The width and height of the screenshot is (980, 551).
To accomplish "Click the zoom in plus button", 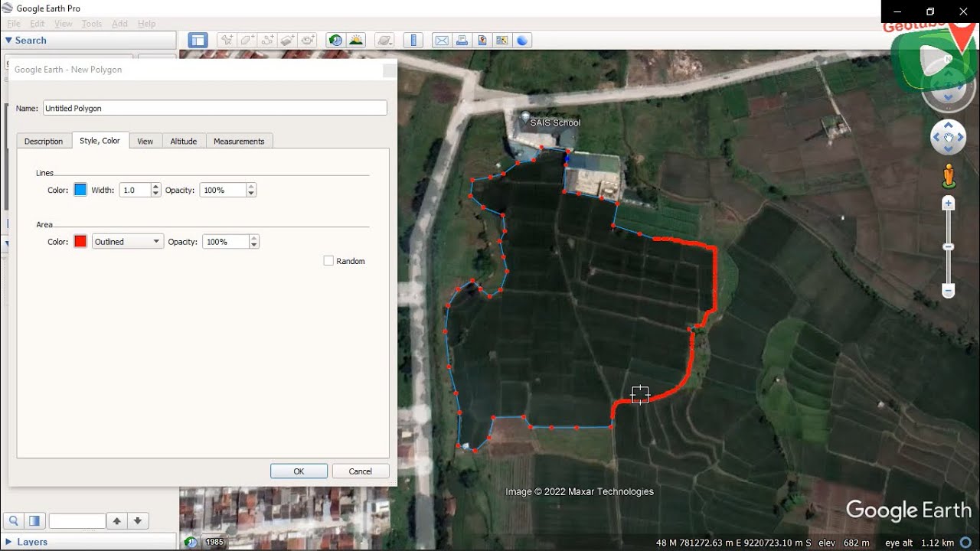I will tap(949, 203).
